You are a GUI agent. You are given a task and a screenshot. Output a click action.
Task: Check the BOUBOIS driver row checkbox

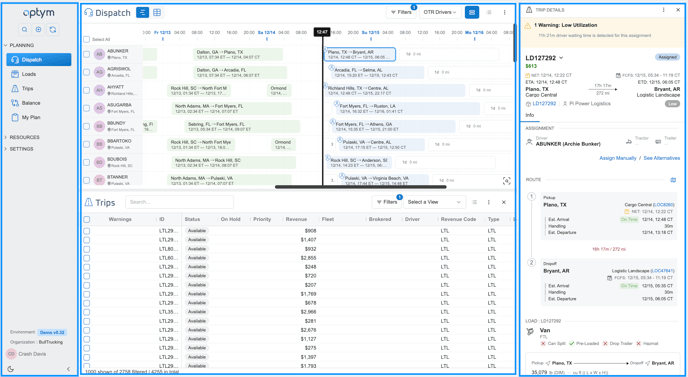[87, 162]
